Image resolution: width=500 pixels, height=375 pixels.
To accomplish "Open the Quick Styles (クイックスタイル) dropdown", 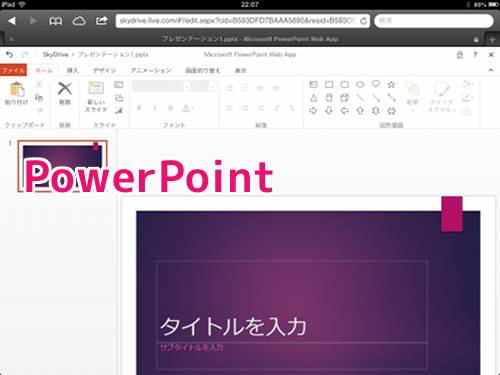I will coord(441,97).
